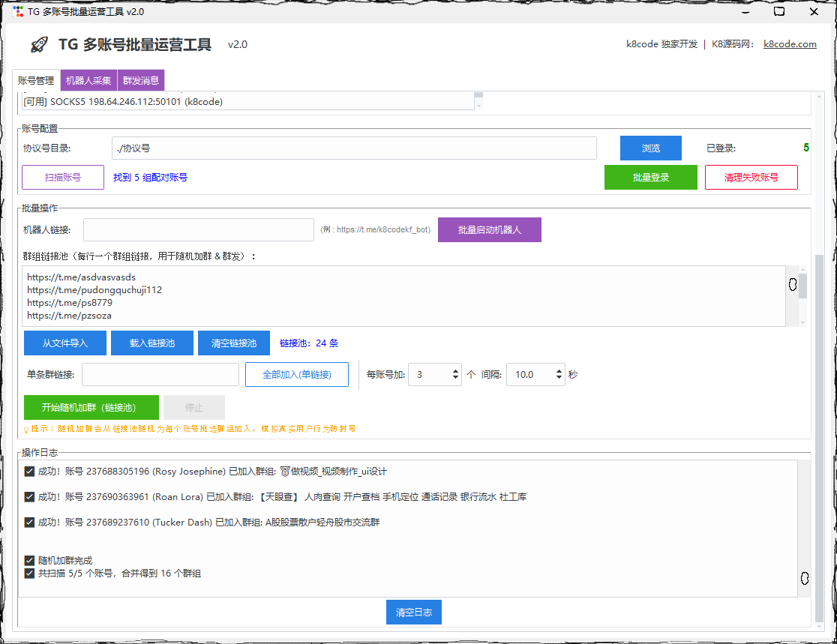Click the 机器人链接 input field
The height and width of the screenshot is (644, 837).
point(199,230)
